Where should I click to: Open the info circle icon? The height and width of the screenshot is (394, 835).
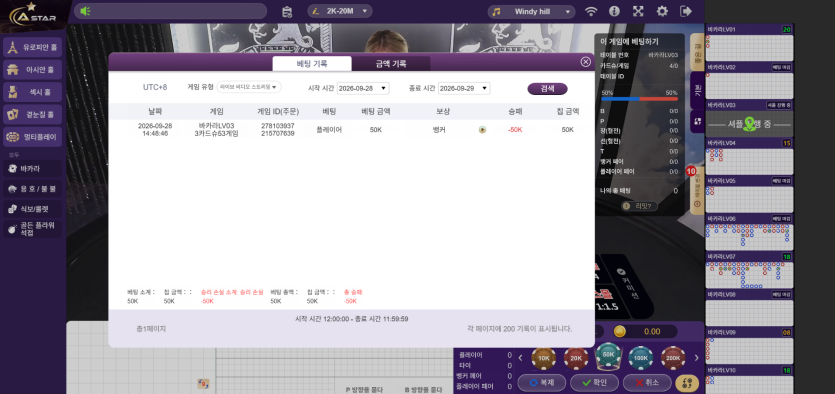tap(614, 11)
